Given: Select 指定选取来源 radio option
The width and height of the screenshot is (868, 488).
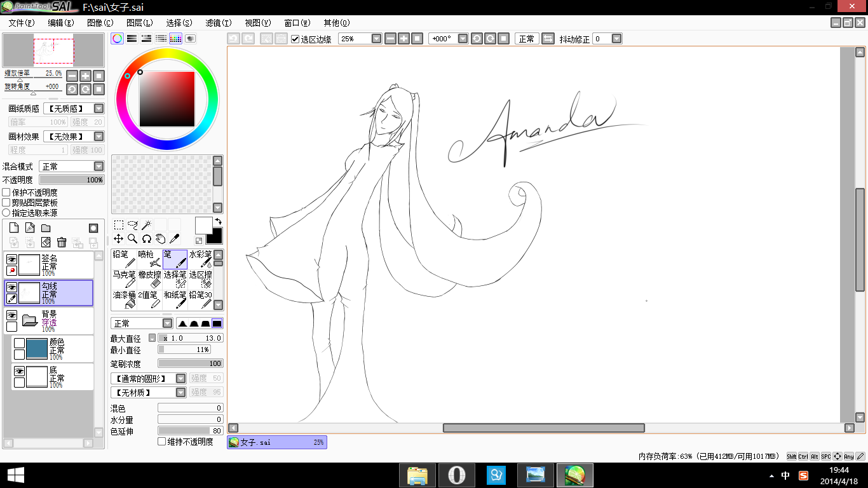Looking at the screenshot, I should point(6,213).
